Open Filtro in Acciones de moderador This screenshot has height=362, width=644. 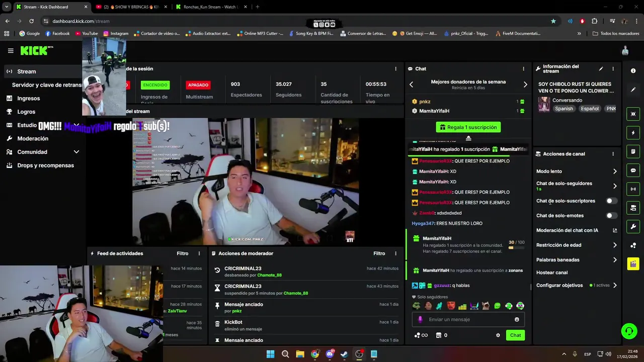[x=379, y=253]
